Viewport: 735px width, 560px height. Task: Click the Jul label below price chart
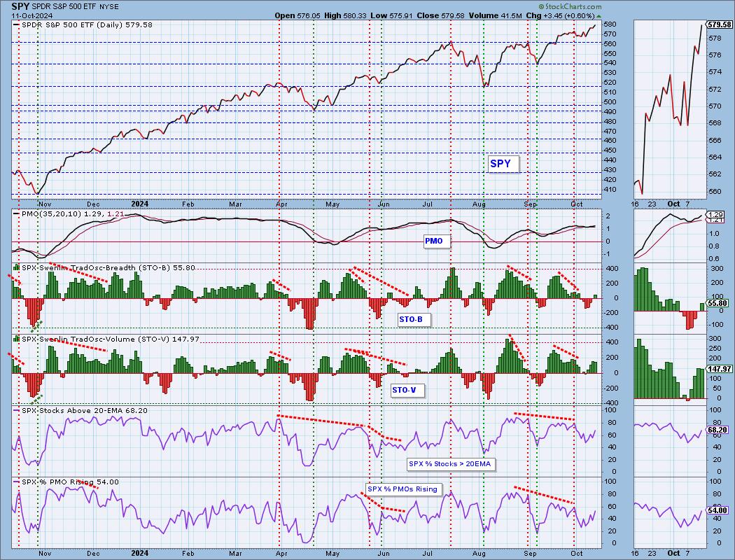click(427, 204)
